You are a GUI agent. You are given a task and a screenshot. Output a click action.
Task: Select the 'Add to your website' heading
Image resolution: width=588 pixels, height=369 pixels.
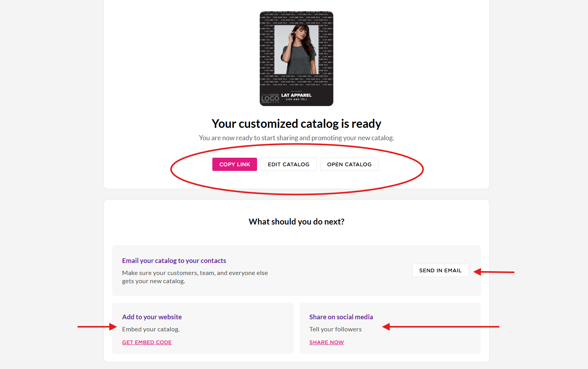pyautogui.click(x=152, y=317)
